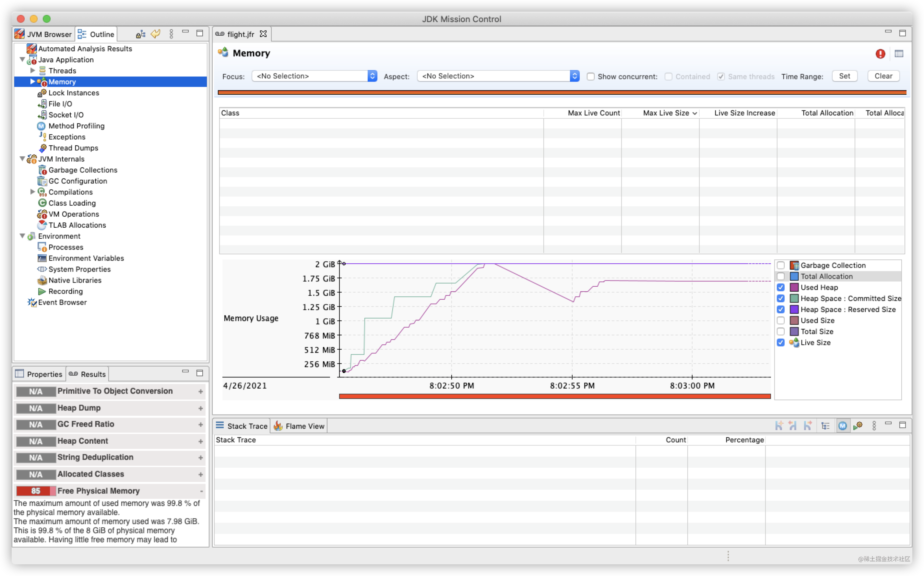
Task: Click the Method Profiling grouping icon above Stack Trace
Action: point(843,426)
